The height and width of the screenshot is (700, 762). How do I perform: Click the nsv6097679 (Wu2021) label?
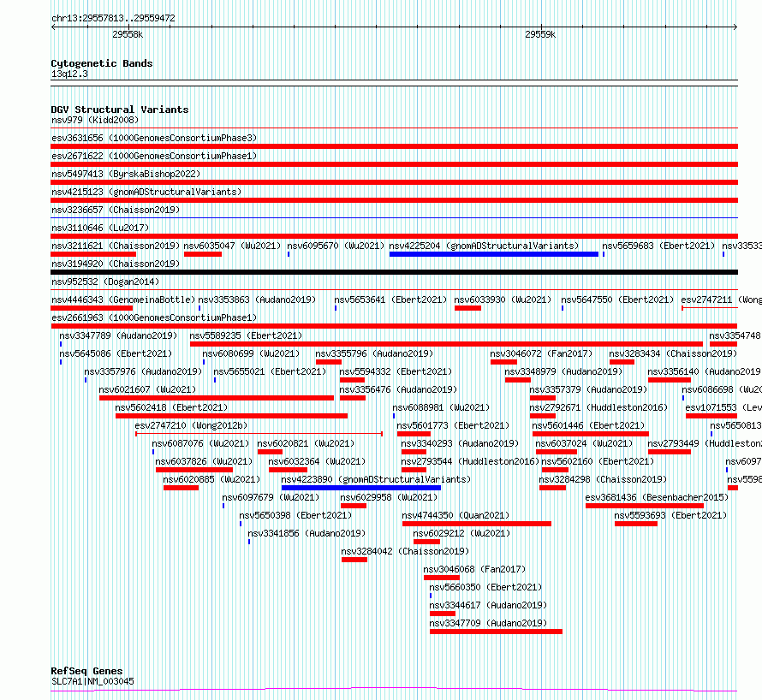click(271, 497)
